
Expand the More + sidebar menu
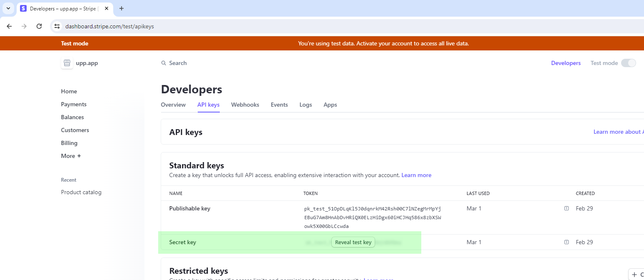[71, 156]
